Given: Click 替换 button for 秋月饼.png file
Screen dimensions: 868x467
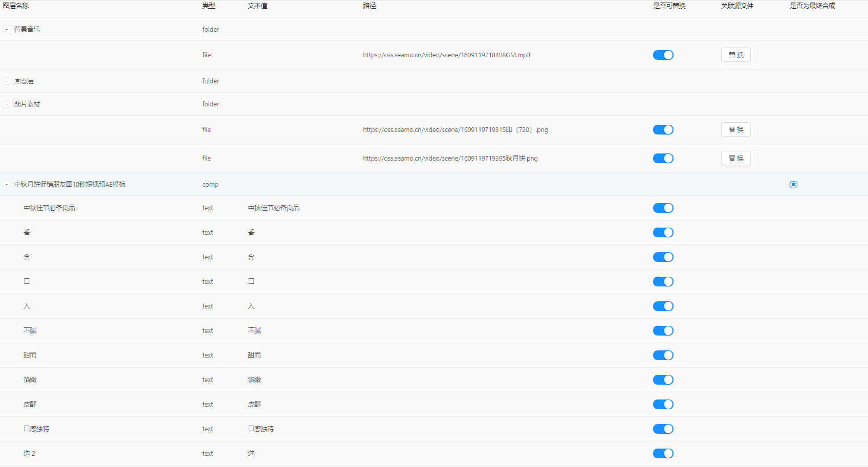Looking at the screenshot, I should pos(736,158).
